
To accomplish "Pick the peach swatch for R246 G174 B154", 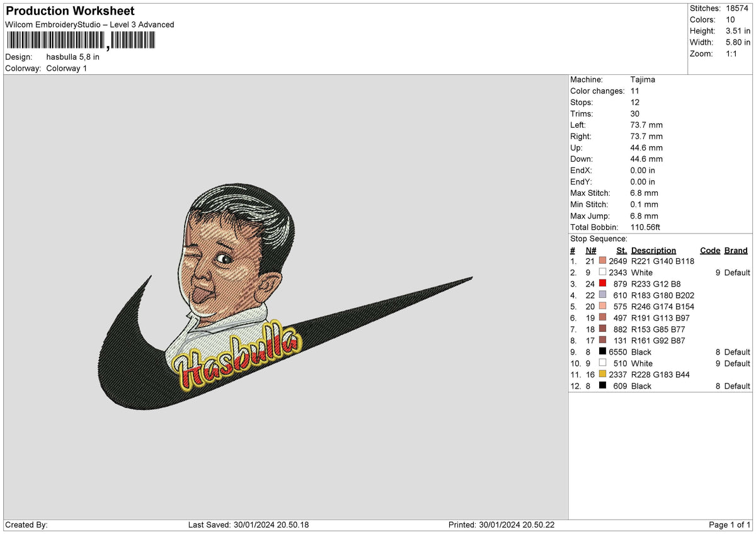I will click(x=603, y=307).
